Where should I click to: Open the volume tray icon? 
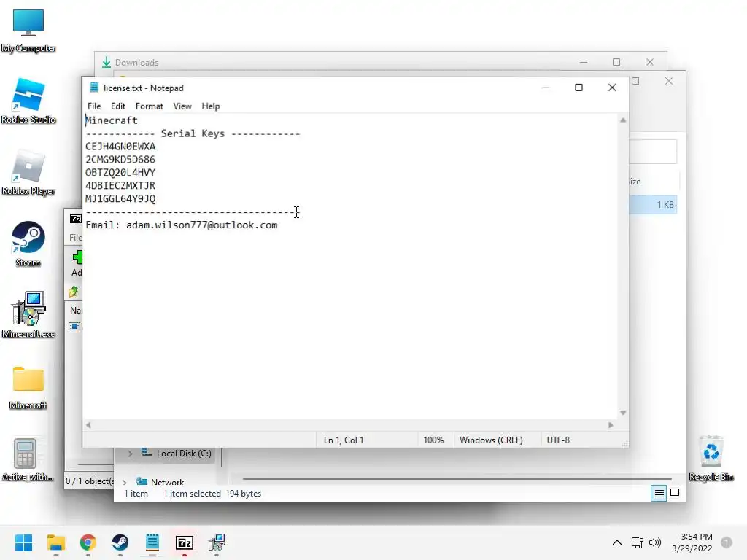[x=655, y=542]
